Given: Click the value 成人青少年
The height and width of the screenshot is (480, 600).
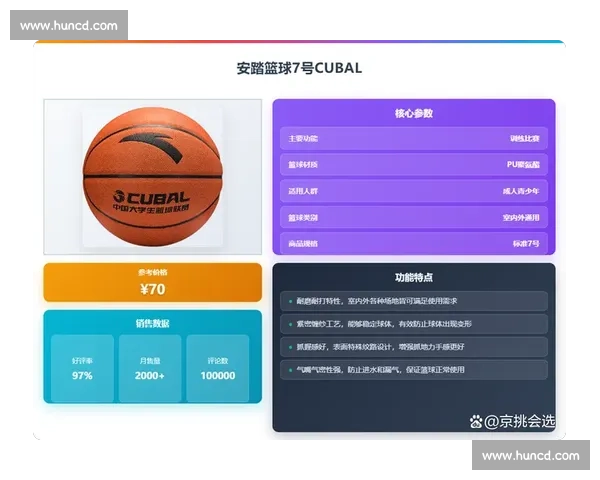Looking at the screenshot, I should 521,191.
